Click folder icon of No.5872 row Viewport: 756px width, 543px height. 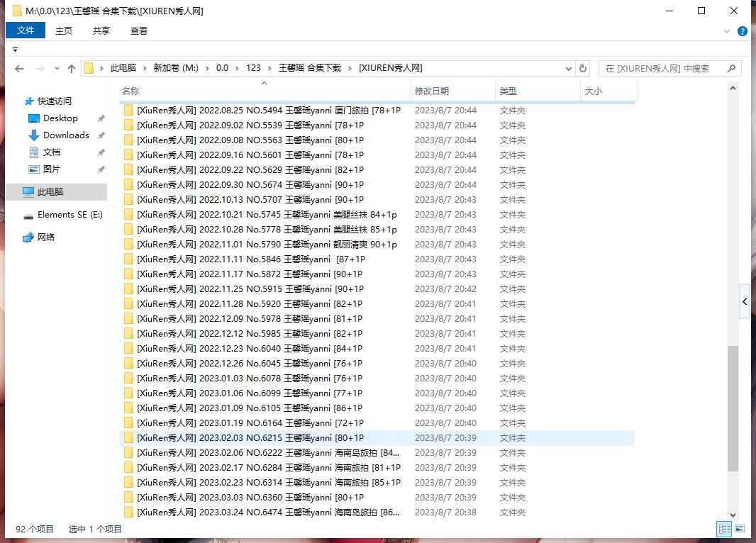[128, 274]
